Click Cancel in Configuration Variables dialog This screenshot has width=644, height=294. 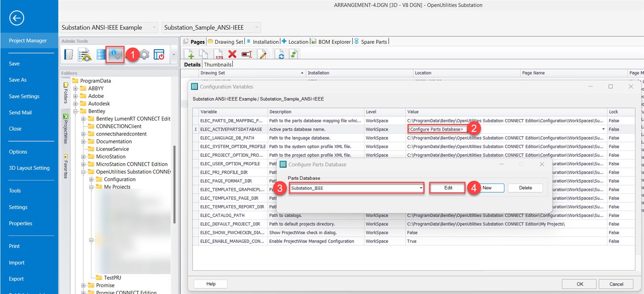pos(616,284)
